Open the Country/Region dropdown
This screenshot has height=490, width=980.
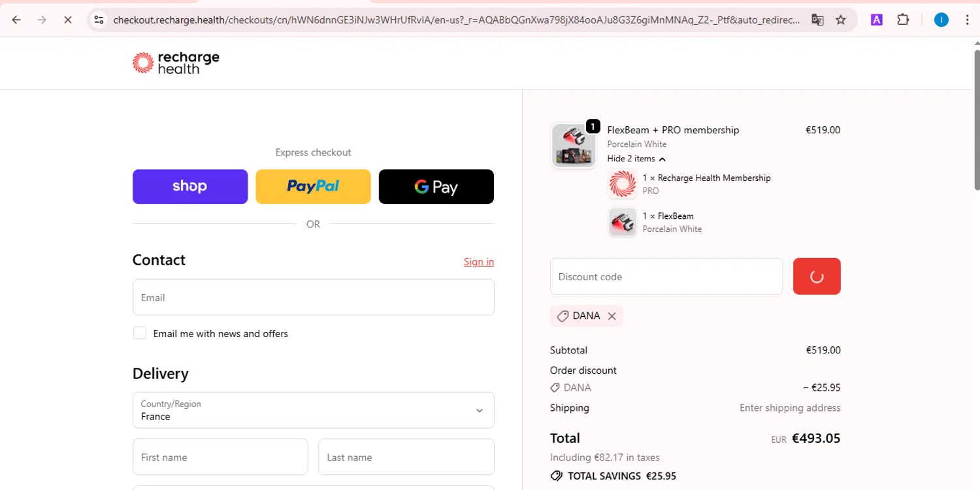(314, 410)
